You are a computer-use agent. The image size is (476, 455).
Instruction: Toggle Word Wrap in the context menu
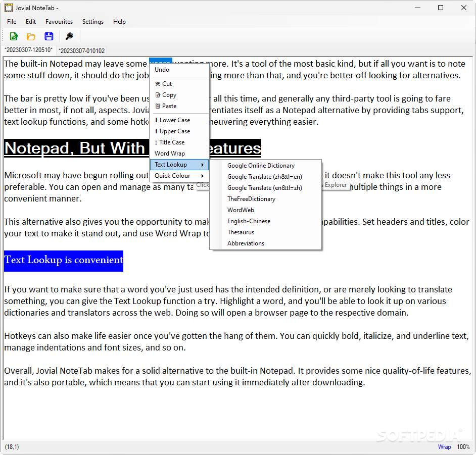[179, 154]
